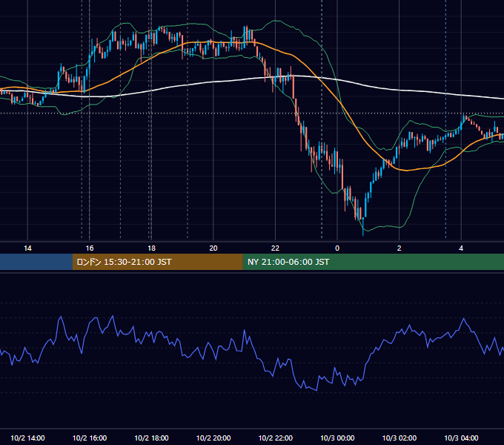The width and height of the screenshot is (504, 445).
Task: Click the 20 hour axis label
Action: click(213, 248)
